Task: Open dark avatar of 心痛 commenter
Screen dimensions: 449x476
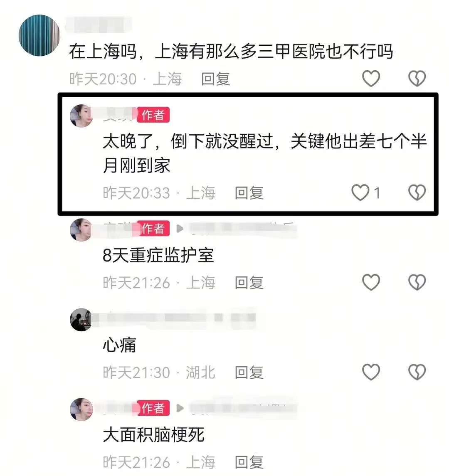Action: 81,320
